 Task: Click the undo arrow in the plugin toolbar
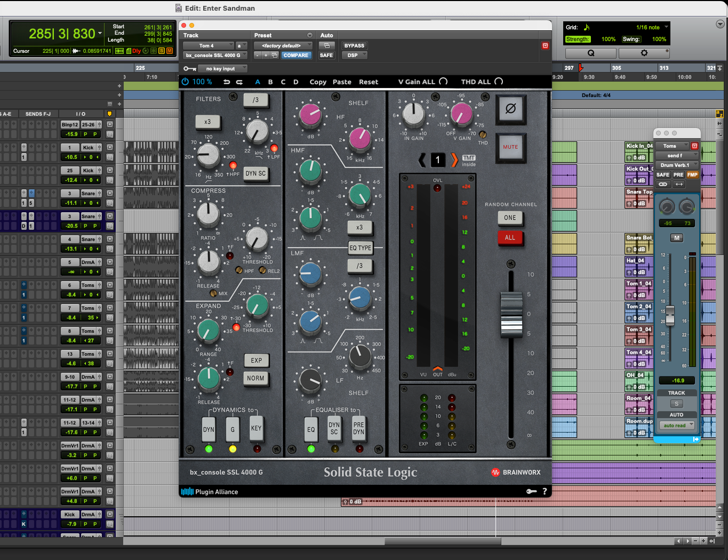[227, 82]
